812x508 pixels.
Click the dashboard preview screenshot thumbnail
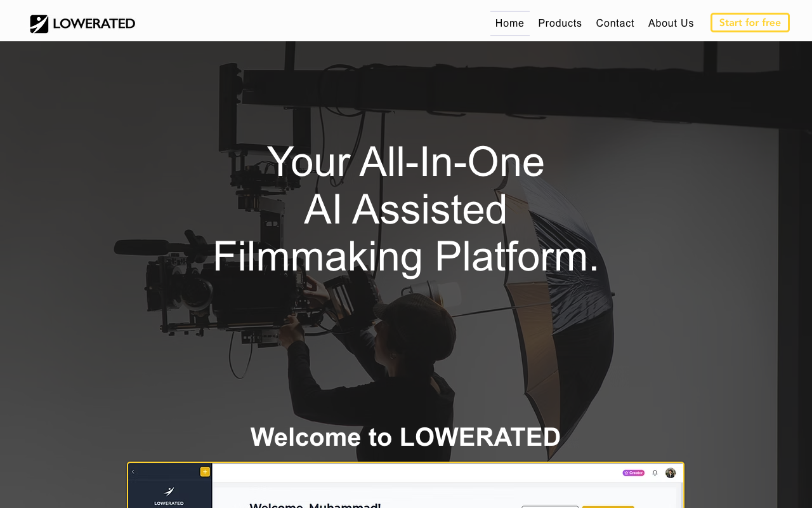click(x=406, y=485)
